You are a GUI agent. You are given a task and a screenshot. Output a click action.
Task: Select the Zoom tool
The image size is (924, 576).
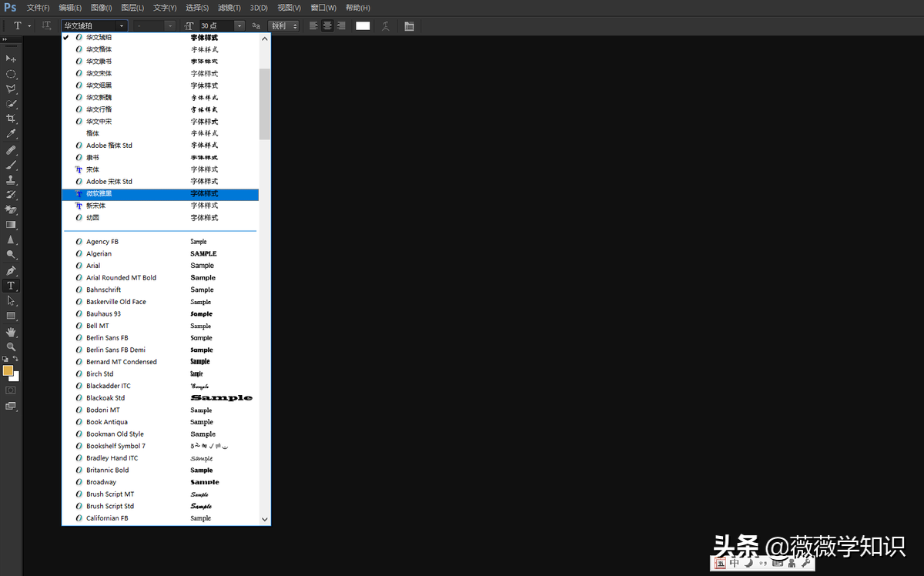[11, 347]
